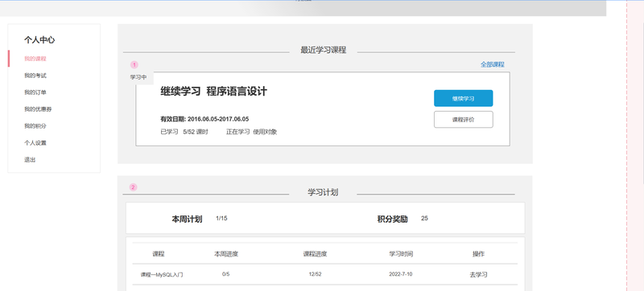This screenshot has width=644, height=291.
Task: Click the 课程一MySQL入门 cell
Action: [162, 275]
